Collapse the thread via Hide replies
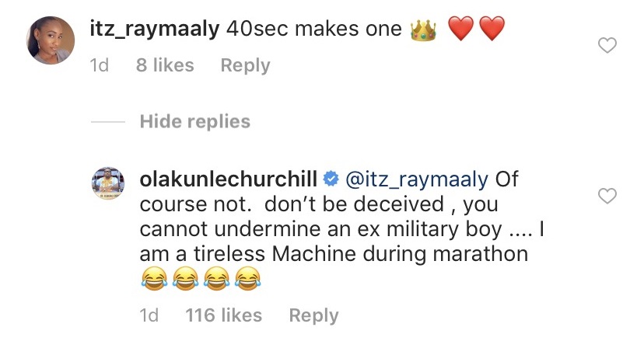The image size is (644, 348). pos(194,122)
